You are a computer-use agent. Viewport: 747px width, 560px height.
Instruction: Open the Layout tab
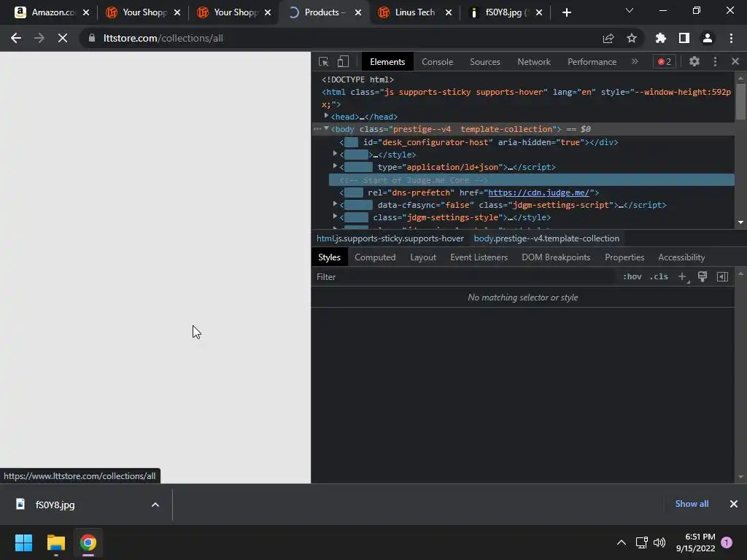coord(423,257)
